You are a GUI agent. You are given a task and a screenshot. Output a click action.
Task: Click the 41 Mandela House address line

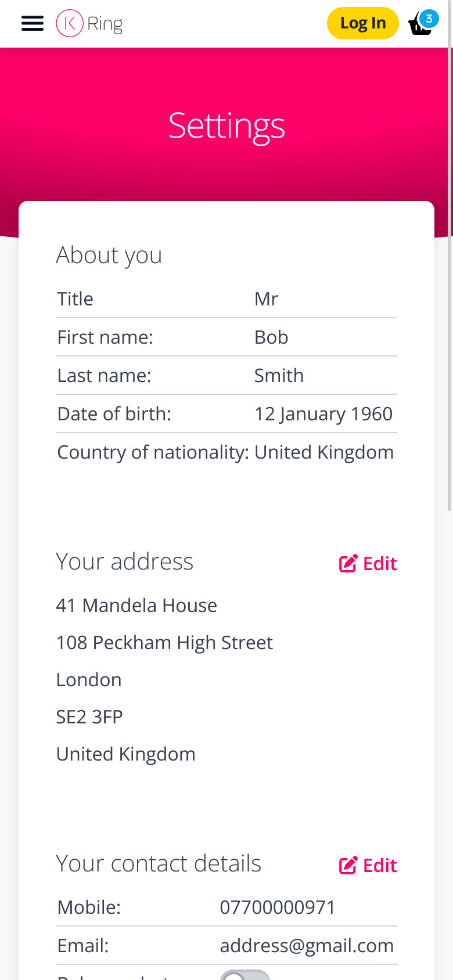(136, 606)
